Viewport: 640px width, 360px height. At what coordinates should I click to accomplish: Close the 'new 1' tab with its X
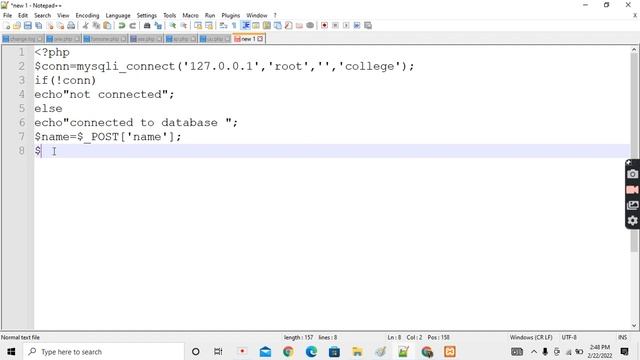(x=260, y=39)
